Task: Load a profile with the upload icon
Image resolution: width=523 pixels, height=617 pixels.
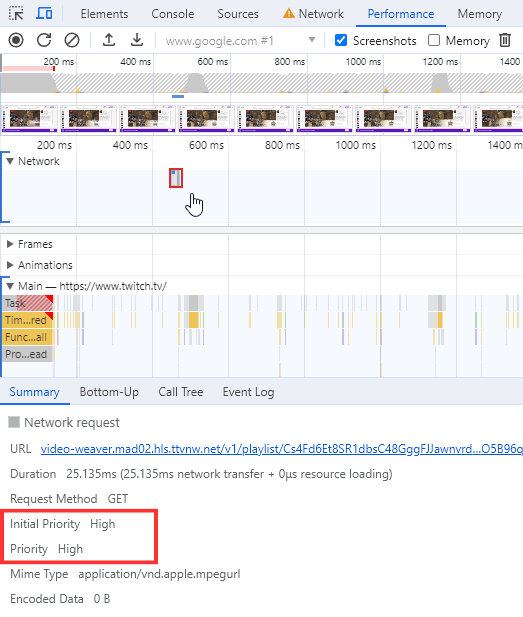Action: pos(109,40)
